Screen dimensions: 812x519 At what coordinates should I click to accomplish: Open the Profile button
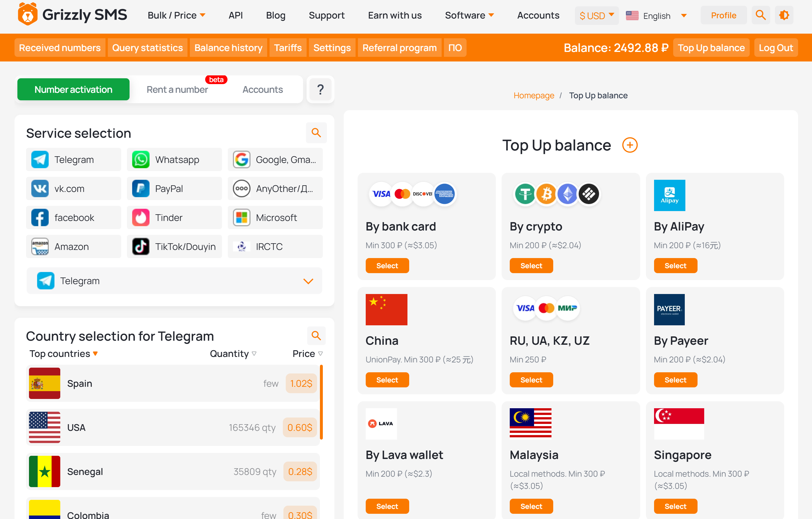point(723,15)
